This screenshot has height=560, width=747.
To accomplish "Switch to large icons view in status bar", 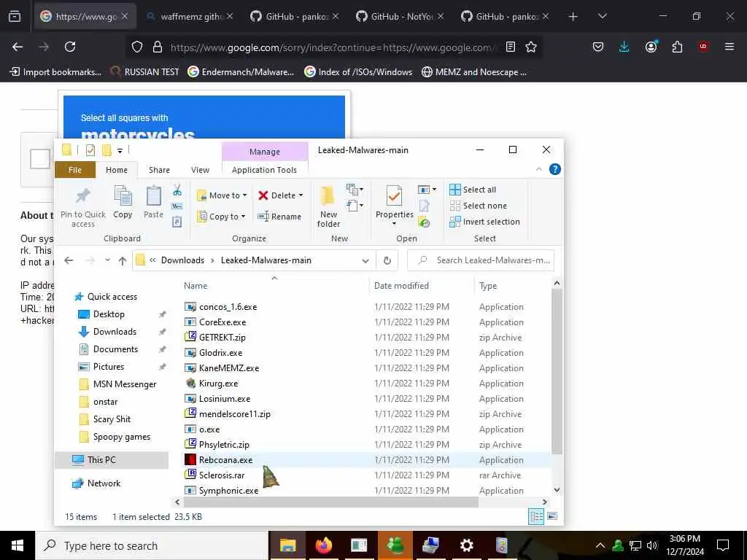I will click(x=552, y=516).
